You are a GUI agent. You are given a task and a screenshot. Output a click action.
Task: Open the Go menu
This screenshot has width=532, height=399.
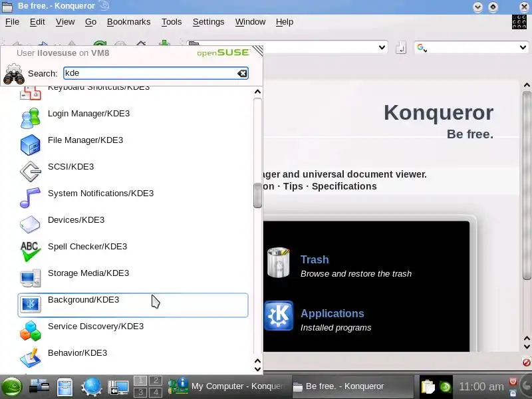click(90, 22)
